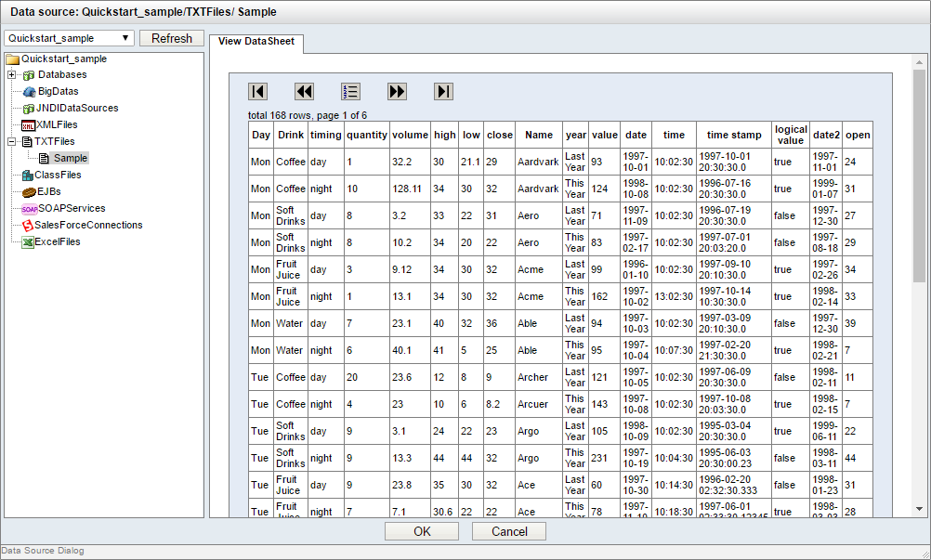Go to previous page of datasheet
The height and width of the screenshot is (560, 931).
pos(304,91)
